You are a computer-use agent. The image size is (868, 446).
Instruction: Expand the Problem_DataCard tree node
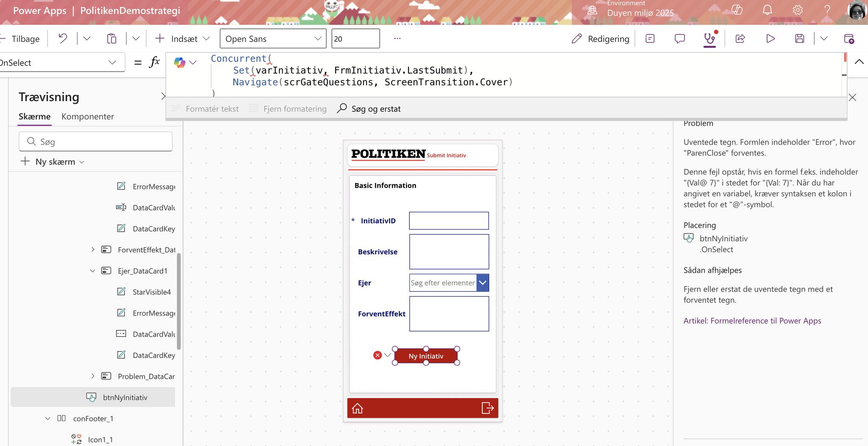click(92, 376)
